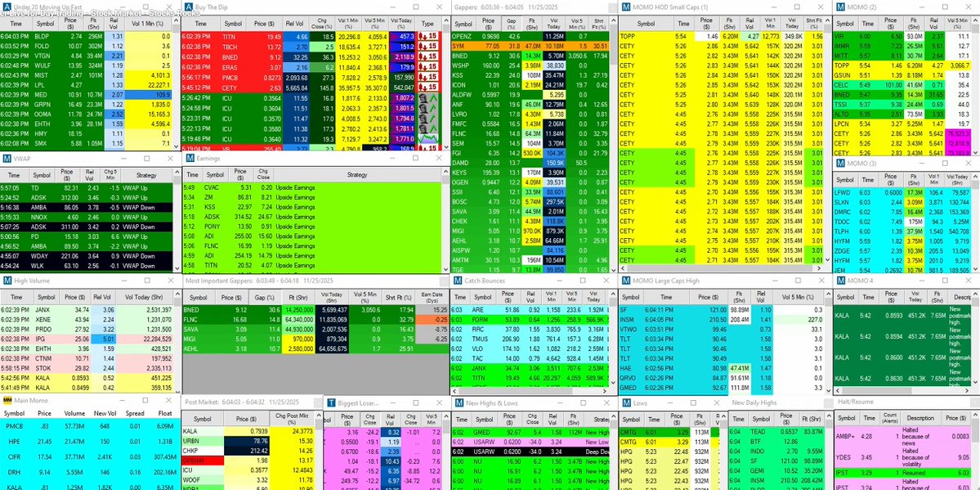Image resolution: width=980 pixels, height=490 pixels.
Task: Click the MOMO HOD Small Caps window icon
Action: [x=626, y=7]
